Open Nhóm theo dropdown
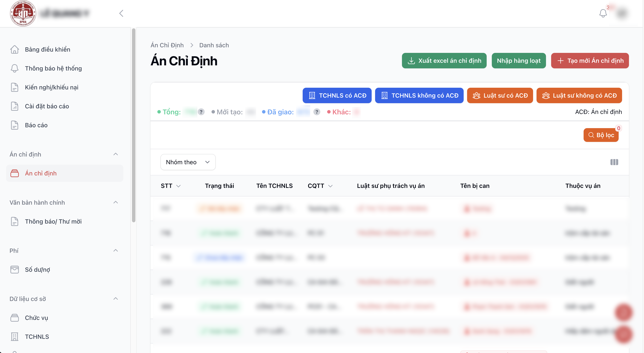Viewport: 644px width, 353px height. (188, 162)
